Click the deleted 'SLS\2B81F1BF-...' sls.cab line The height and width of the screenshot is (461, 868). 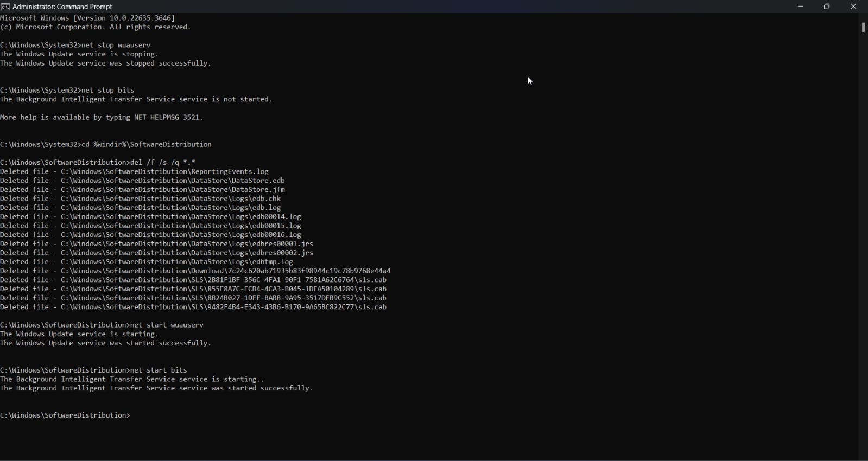pos(193,280)
